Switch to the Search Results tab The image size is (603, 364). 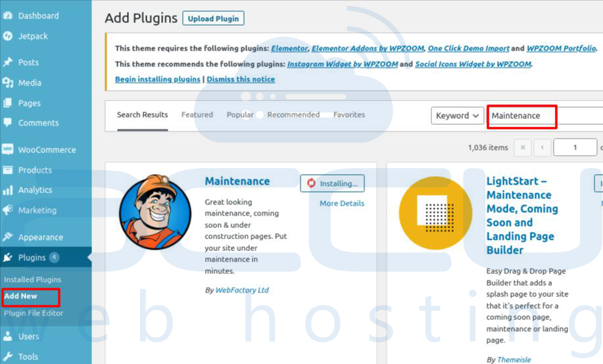(142, 114)
